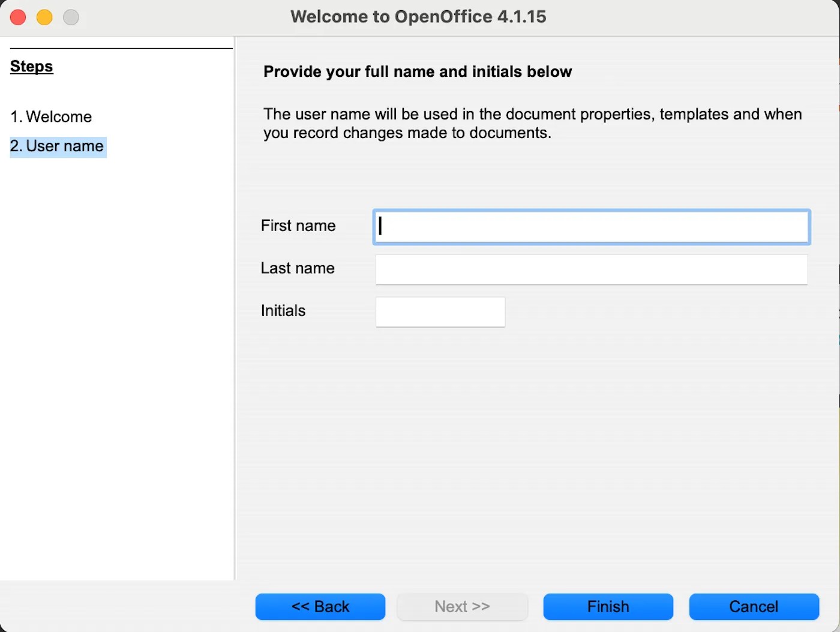Image resolution: width=840 pixels, height=632 pixels.
Task: Click the Finish button
Action: coord(608,606)
